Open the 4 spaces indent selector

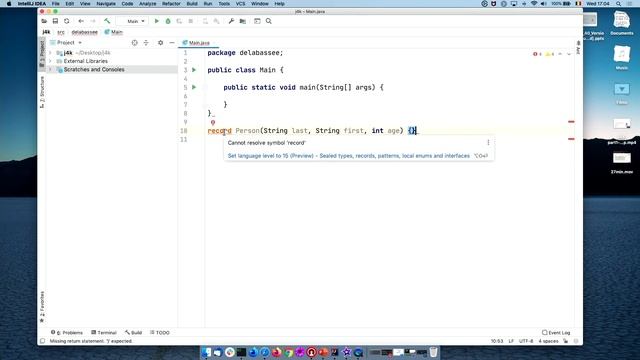(548, 341)
